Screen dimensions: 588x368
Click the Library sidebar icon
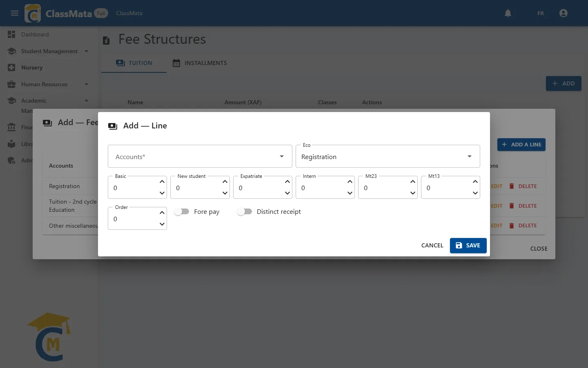pyautogui.click(x=11, y=144)
